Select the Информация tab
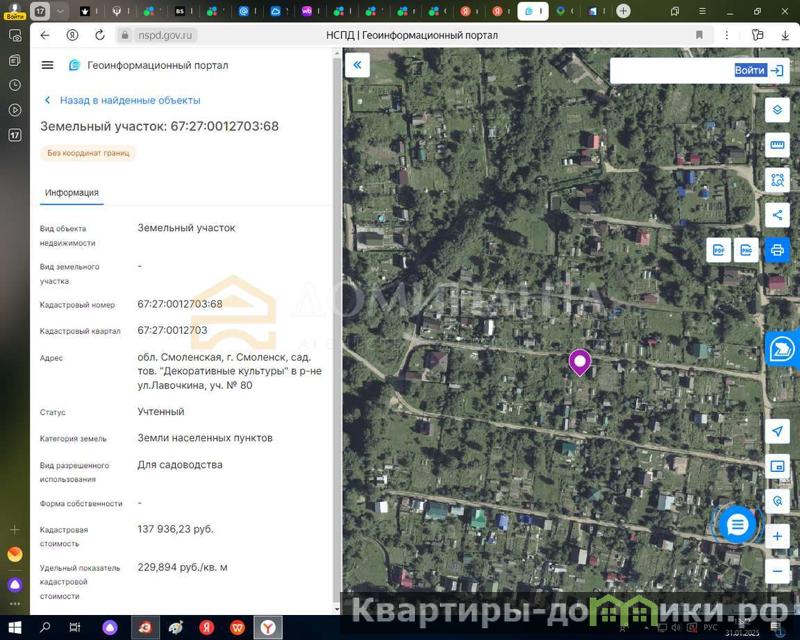800x640 pixels. (71, 193)
